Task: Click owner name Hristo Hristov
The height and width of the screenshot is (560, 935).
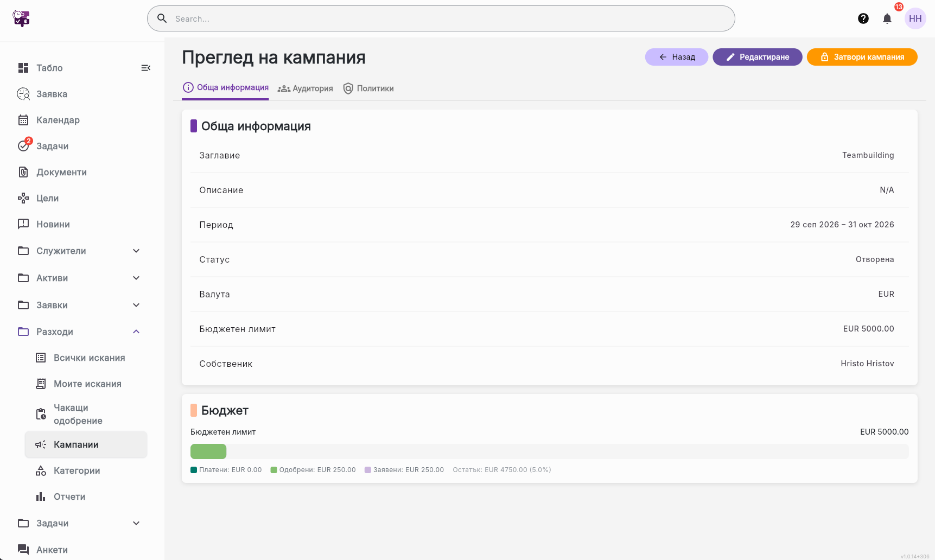Action: click(x=867, y=364)
